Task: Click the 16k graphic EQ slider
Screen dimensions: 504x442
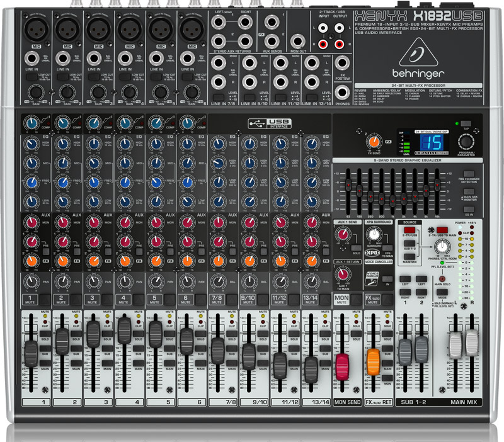Action: 437,186
